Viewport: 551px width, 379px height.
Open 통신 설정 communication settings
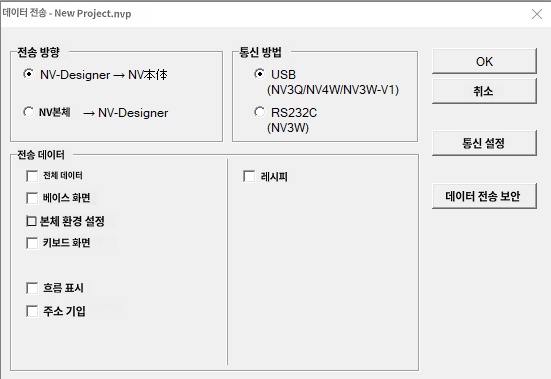[x=484, y=143]
